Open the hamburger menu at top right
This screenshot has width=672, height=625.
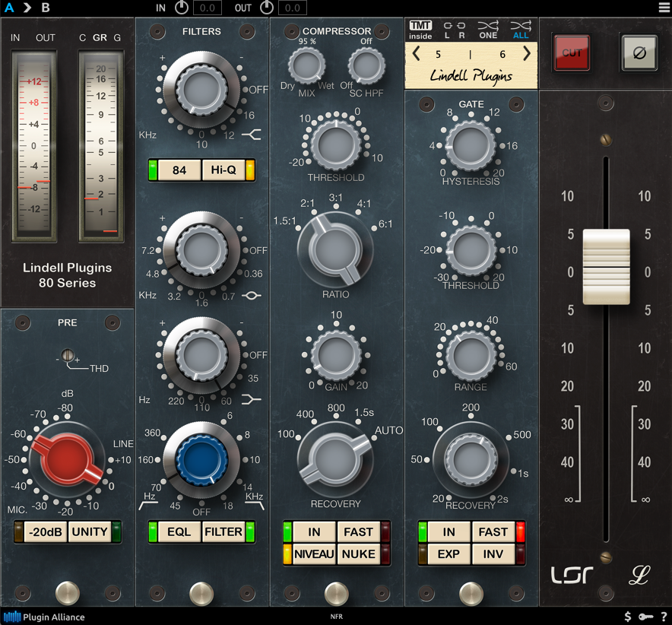(x=664, y=8)
